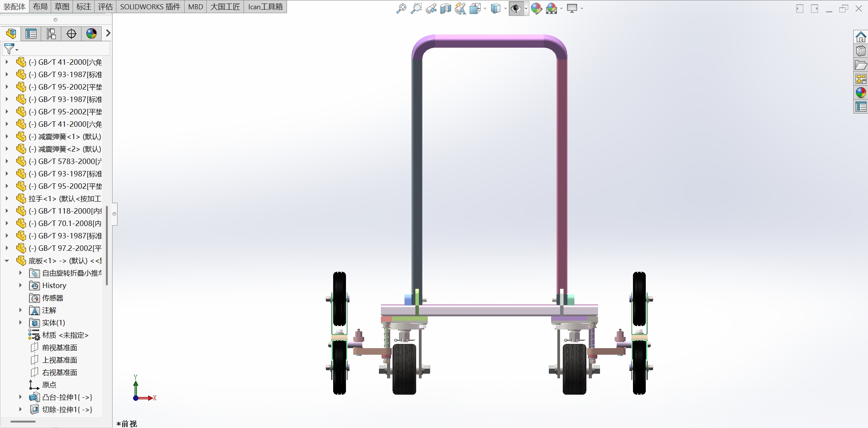Click the feature tree filter funnel icon

click(9, 49)
